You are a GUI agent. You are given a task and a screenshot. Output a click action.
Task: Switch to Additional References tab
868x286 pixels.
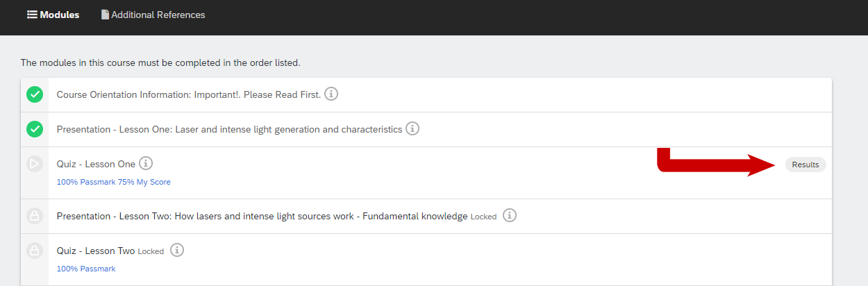tap(153, 15)
